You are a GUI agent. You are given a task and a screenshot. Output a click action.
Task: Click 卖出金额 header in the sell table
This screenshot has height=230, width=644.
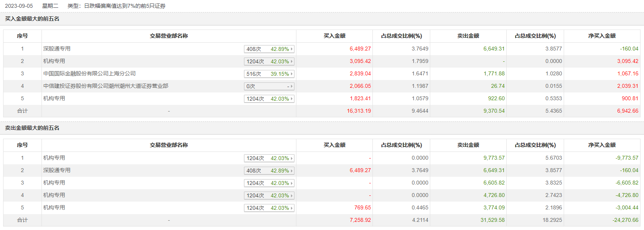(468, 145)
